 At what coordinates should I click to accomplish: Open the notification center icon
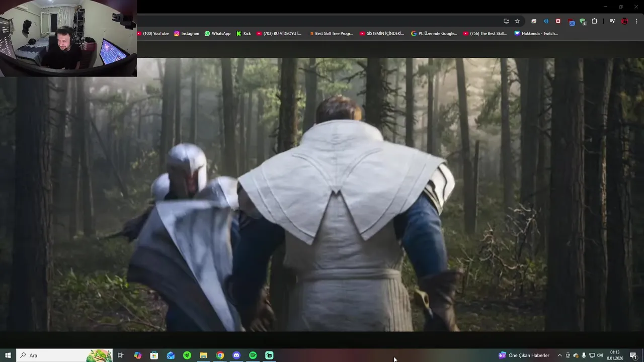(633, 355)
